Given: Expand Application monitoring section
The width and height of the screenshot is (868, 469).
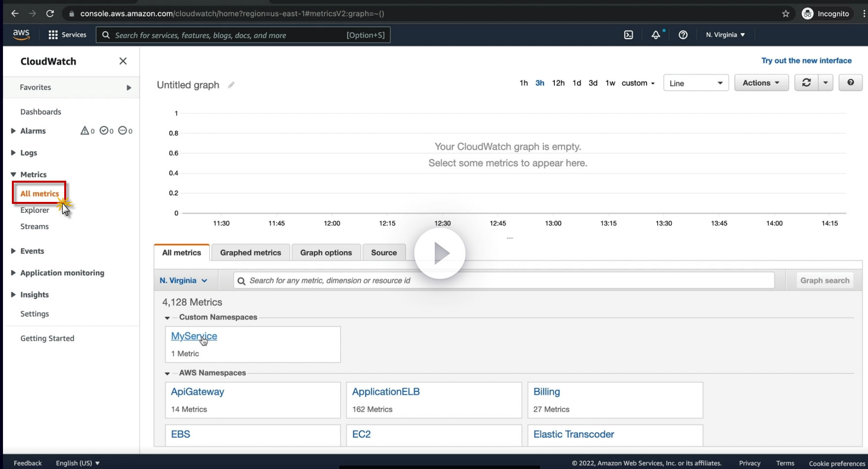Looking at the screenshot, I should pos(13,273).
